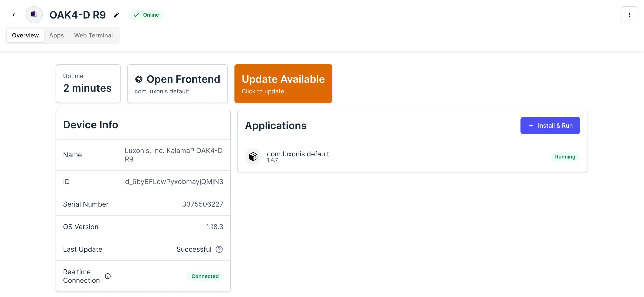644x297 pixels.
Task: Switch to the Overview tab
Action: [25, 36]
